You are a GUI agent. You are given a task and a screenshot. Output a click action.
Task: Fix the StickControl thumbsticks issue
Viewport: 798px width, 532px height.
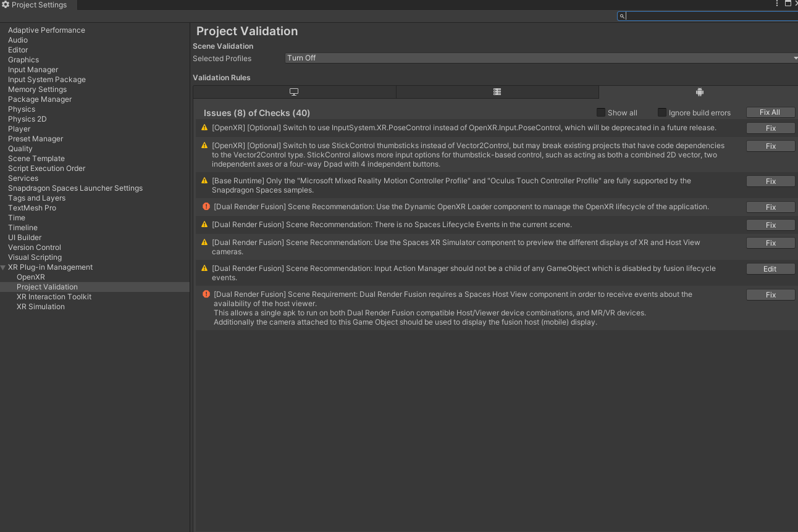[770, 146]
